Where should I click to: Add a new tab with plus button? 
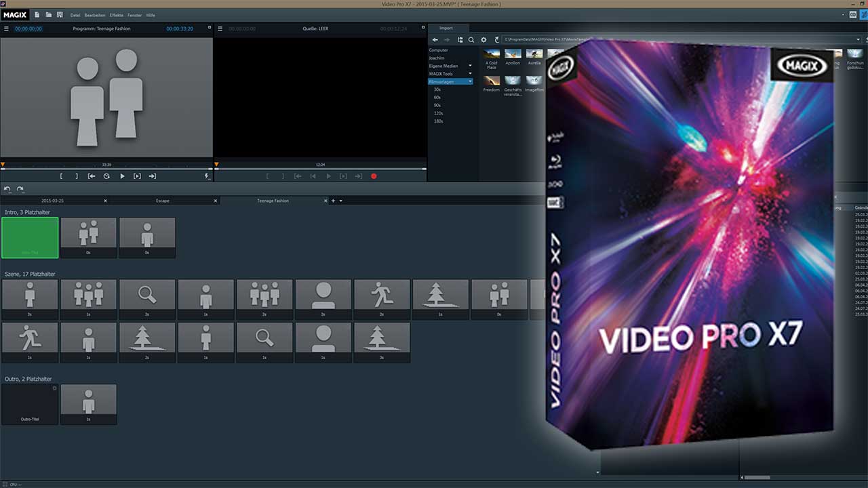coord(333,201)
